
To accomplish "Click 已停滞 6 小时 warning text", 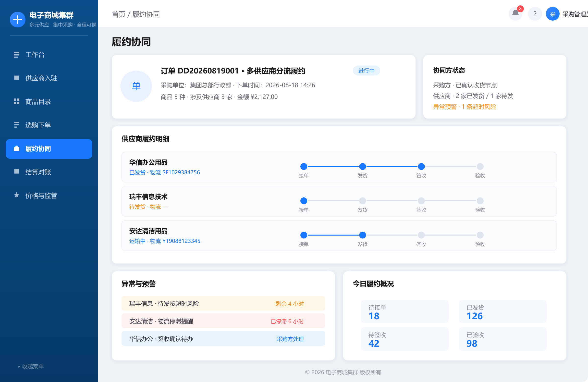I will 287,321.
